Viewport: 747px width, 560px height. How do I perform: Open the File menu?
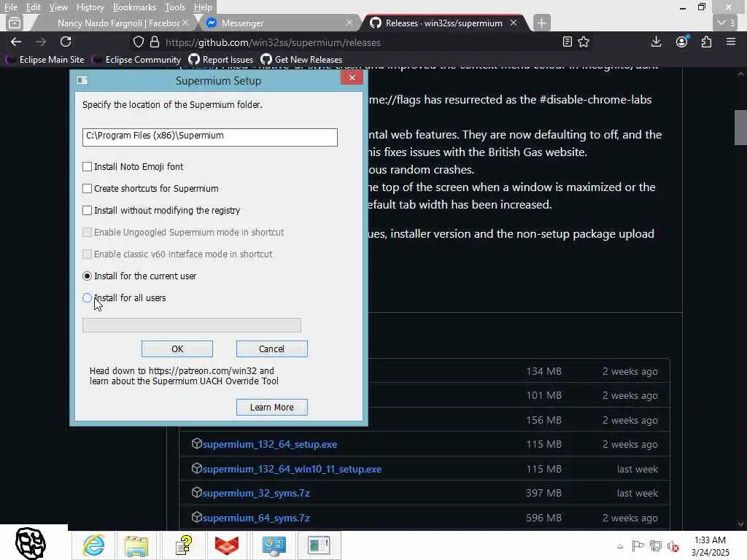pyautogui.click(x=10, y=7)
